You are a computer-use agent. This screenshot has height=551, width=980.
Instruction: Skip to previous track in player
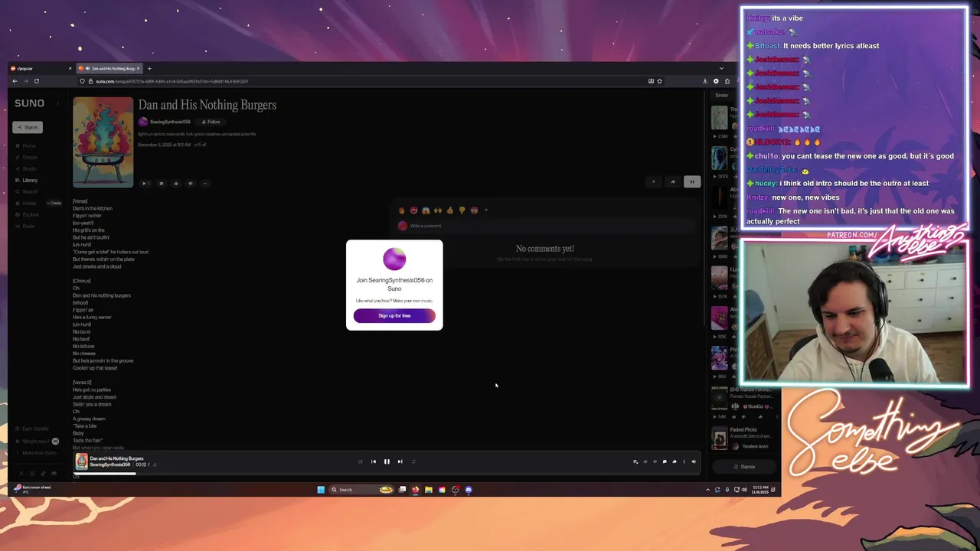[x=374, y=461]
